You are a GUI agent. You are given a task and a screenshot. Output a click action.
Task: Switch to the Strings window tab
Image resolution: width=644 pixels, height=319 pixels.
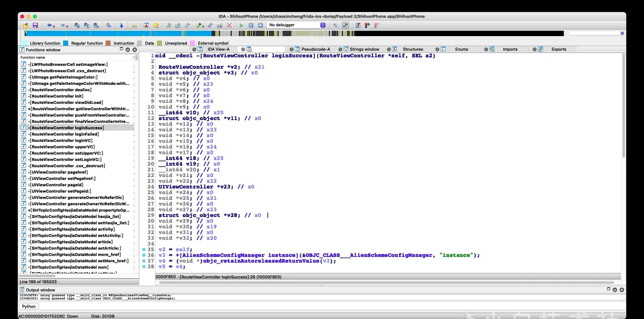(x=364, y=49)
